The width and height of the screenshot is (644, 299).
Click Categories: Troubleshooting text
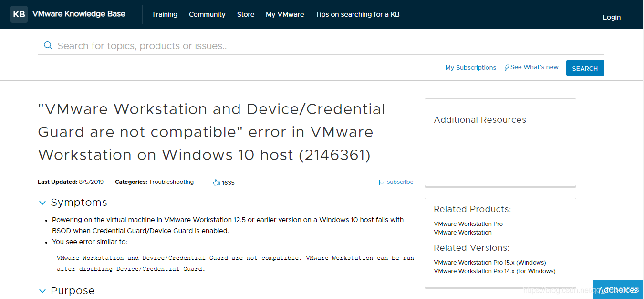click(155, 182)
